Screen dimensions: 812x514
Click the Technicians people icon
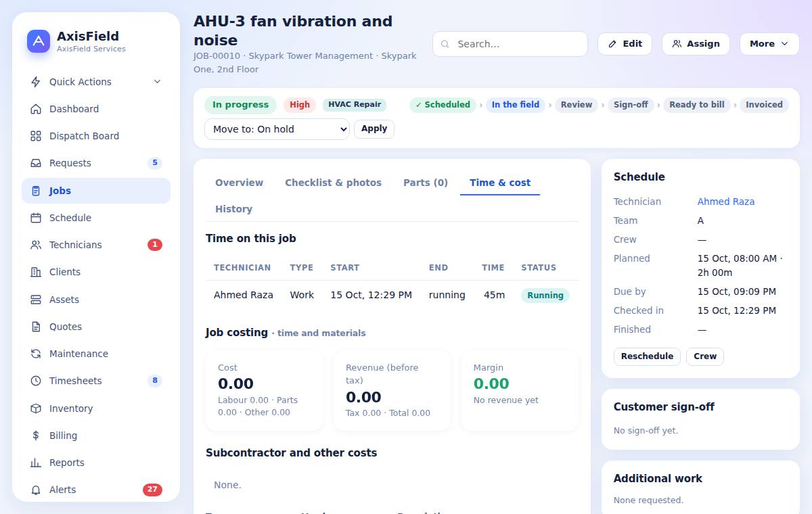click(36, 245)
